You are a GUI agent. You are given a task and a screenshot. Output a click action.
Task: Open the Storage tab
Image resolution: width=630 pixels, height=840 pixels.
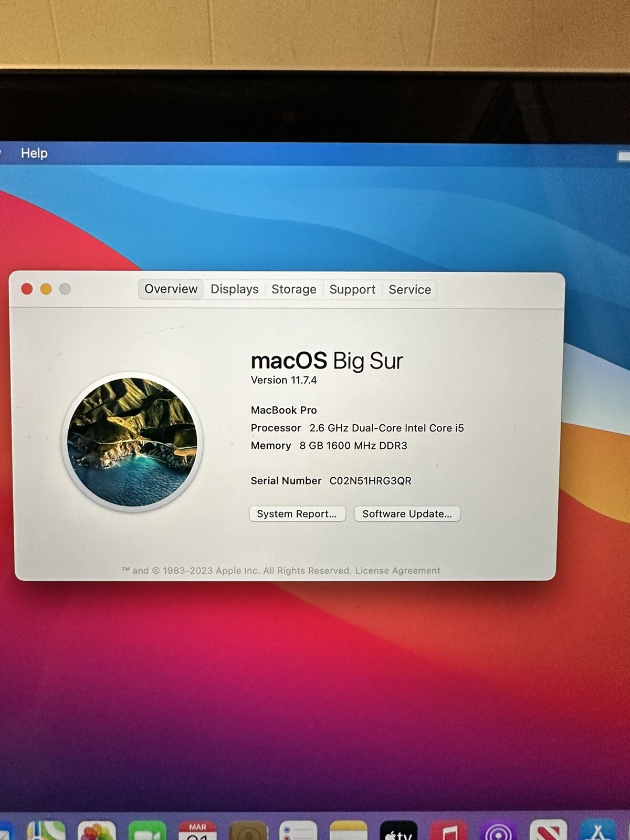294,290
